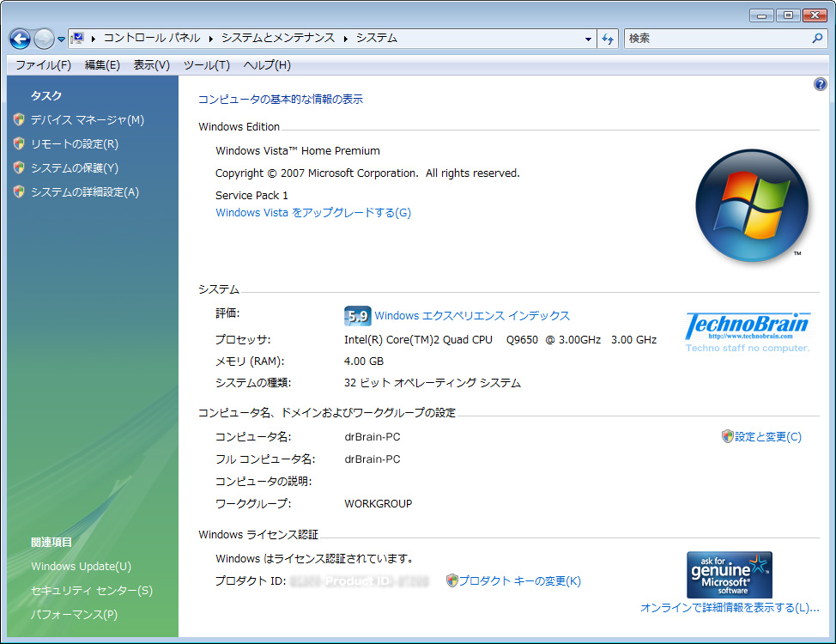Click the 5.9 experience score badge

(x=357, y=316)
